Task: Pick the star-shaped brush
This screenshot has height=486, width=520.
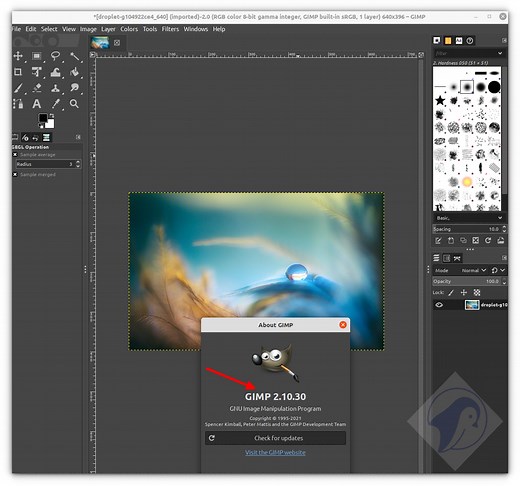Action: (x=440, y=100)
